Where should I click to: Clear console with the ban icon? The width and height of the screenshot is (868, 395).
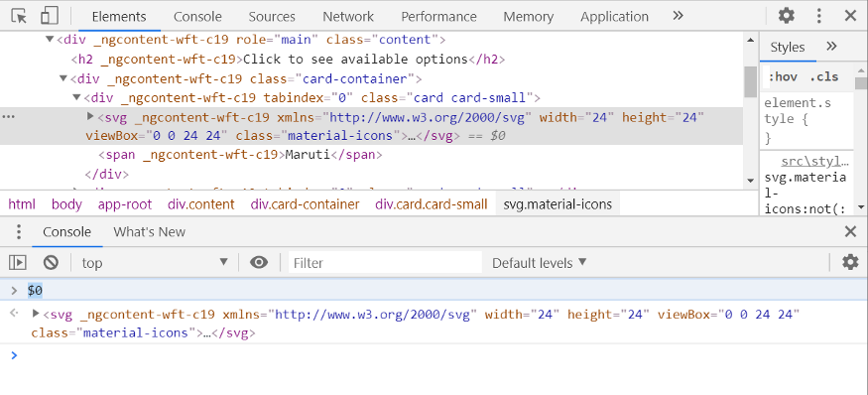[51, 263]
